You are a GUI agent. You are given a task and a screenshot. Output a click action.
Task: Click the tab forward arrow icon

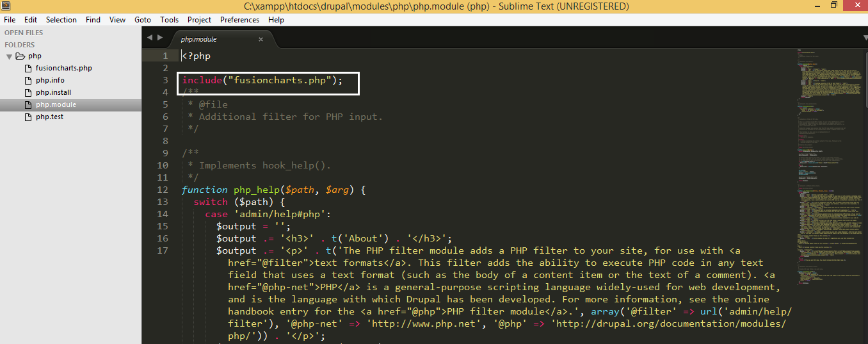pos(160,38)
